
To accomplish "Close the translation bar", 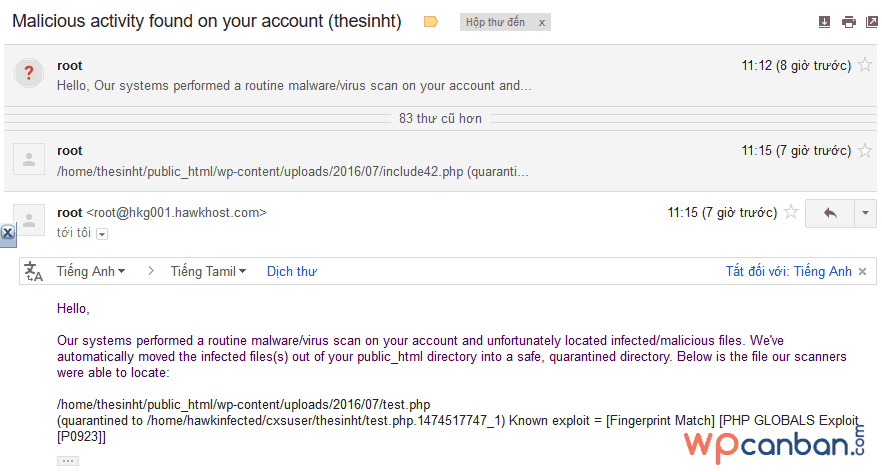I will pos(862,272).
